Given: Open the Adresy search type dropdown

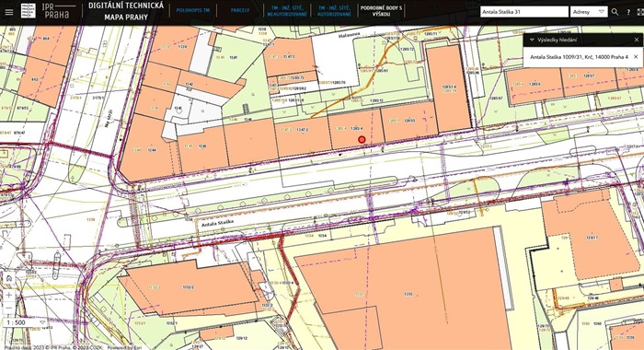Looking at the screenshot, I should (x=589, y=12).
